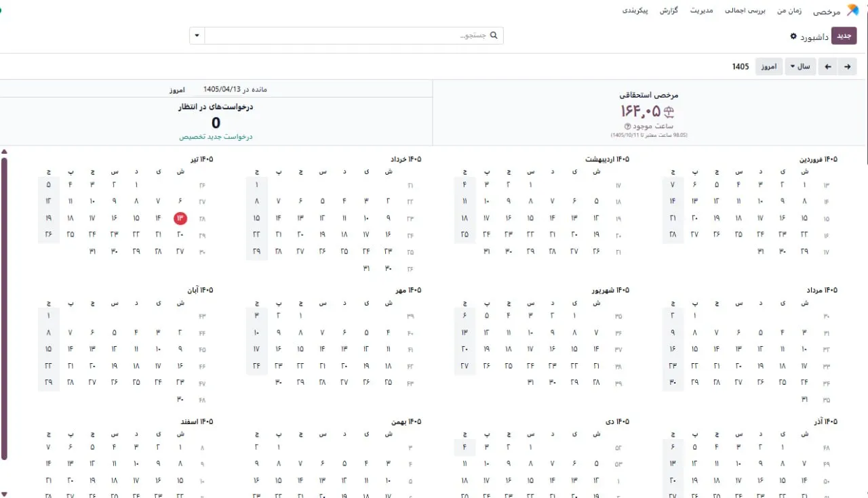The height and width of the screenshot is (498, 868).
Task: Open the گزارش menu
Action: 669,11
